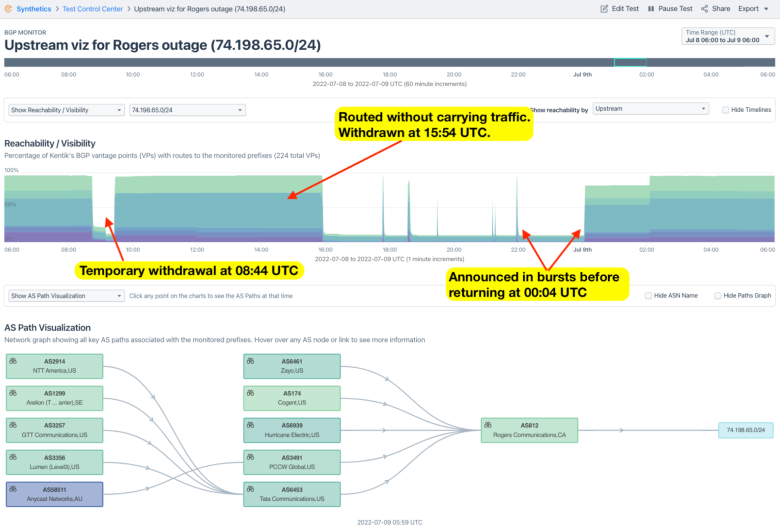This screenshot has width=780, height=531.
Task: Go to Test Control Center breadcrumb link
Action: tap(93, 9)
